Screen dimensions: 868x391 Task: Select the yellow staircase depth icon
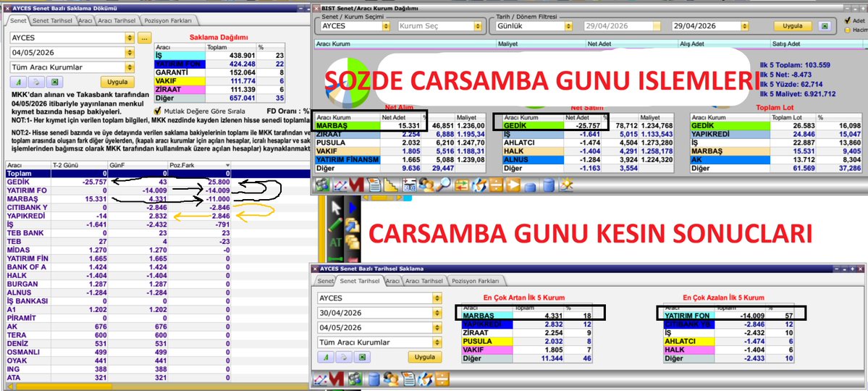click(390, 185)
